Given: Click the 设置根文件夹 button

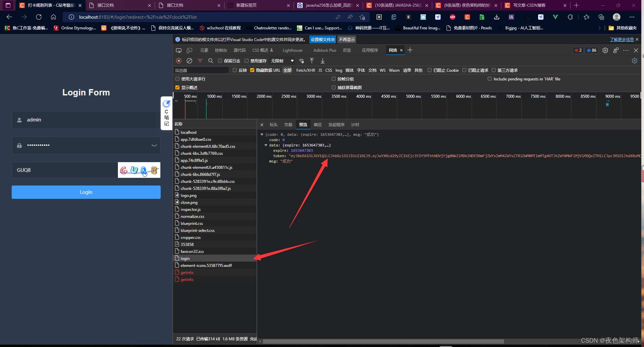Looking at the screenshot, I should coord(323,39).
